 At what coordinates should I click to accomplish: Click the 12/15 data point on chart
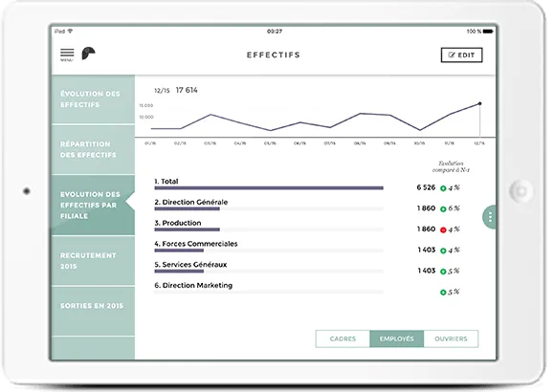(x=479, y=103)
